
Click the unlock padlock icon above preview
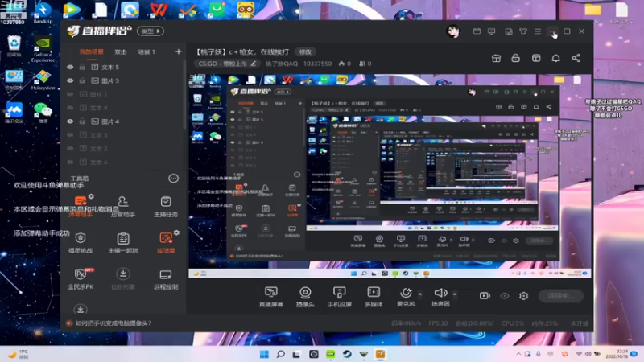tap(515, 58)
